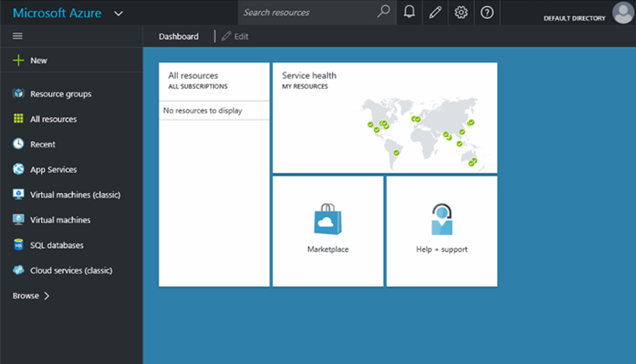Select Cloud services (classic) icon
Viewport: 636px width, 364px height.
click(x=18, y=270)
